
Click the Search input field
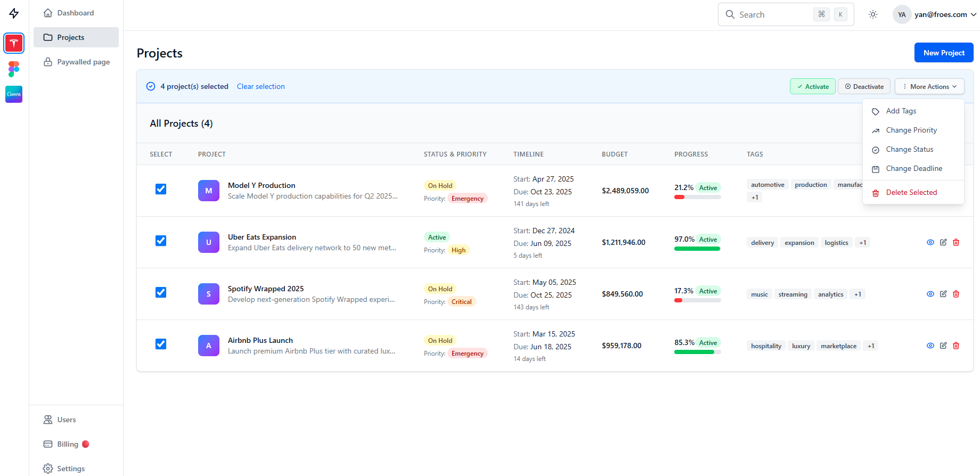(786, 14)
